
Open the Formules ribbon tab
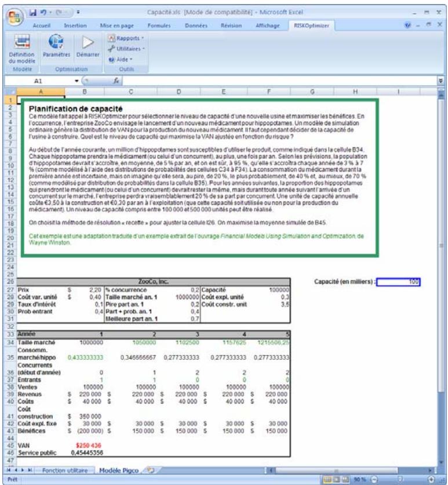[158, 26]
